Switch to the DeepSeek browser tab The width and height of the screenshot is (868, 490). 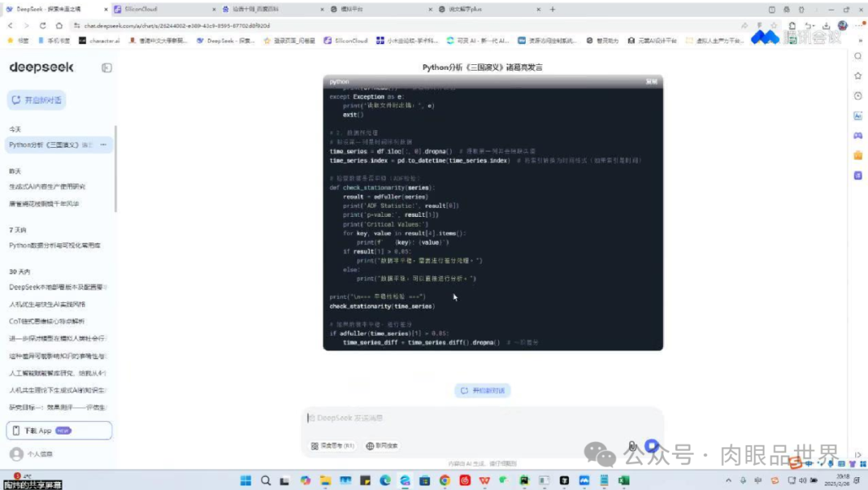pyautogui.click(x=56, y=10)
